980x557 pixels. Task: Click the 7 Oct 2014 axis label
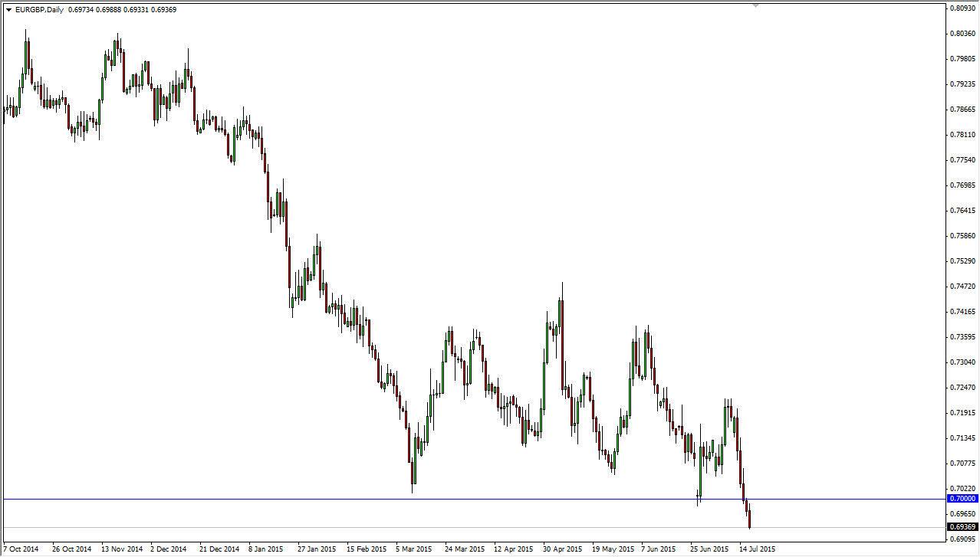pyautogui.click(x=21, y=549)
